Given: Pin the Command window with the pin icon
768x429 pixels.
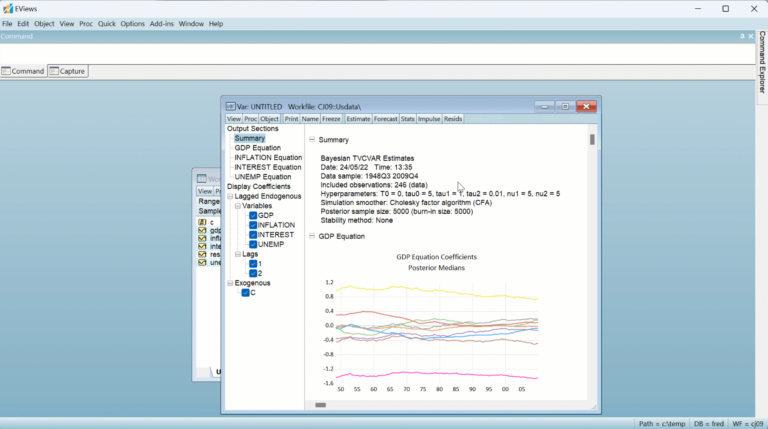Looking at the screenshot, I should click(x=742, y=36).
